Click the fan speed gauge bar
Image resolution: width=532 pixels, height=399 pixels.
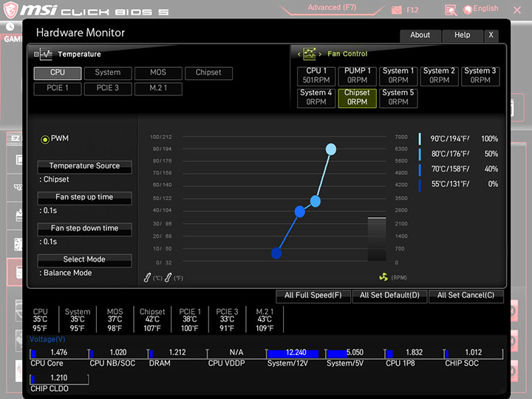tap(377, 239)
